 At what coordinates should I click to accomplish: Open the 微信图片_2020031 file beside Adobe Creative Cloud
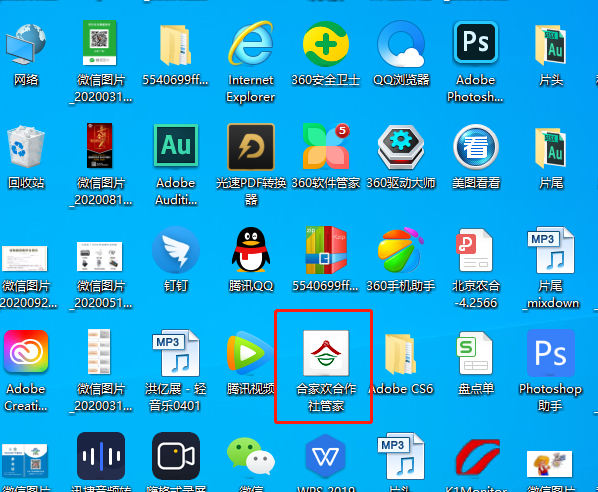point(99,352)
